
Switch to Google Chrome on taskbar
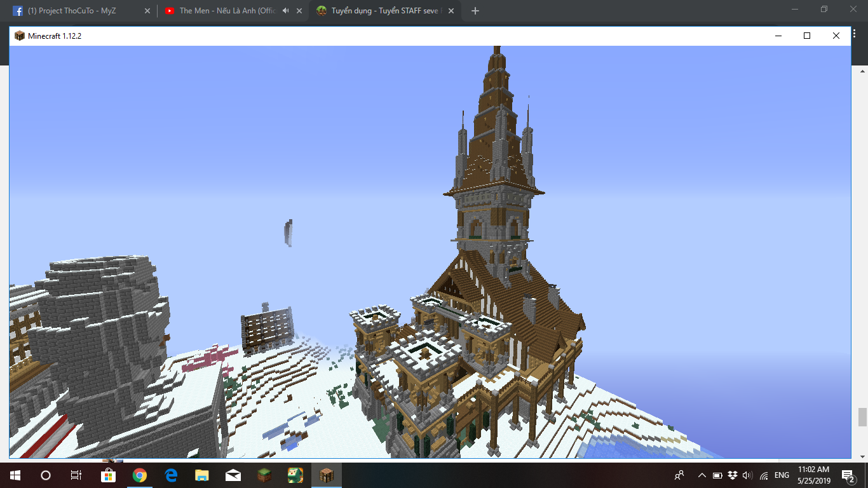coord(139,475)
